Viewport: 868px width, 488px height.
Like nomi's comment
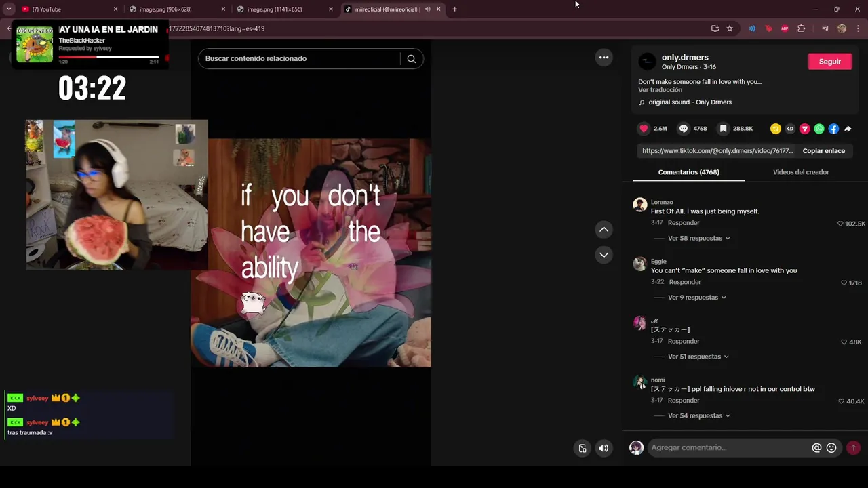(841, 401)
